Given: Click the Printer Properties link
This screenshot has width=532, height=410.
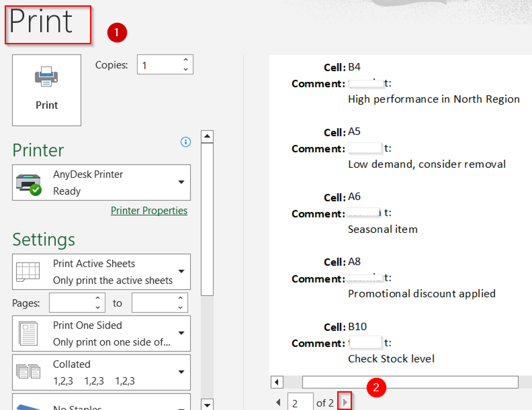Looking at the screenshot, I should [x=149, y=210].
